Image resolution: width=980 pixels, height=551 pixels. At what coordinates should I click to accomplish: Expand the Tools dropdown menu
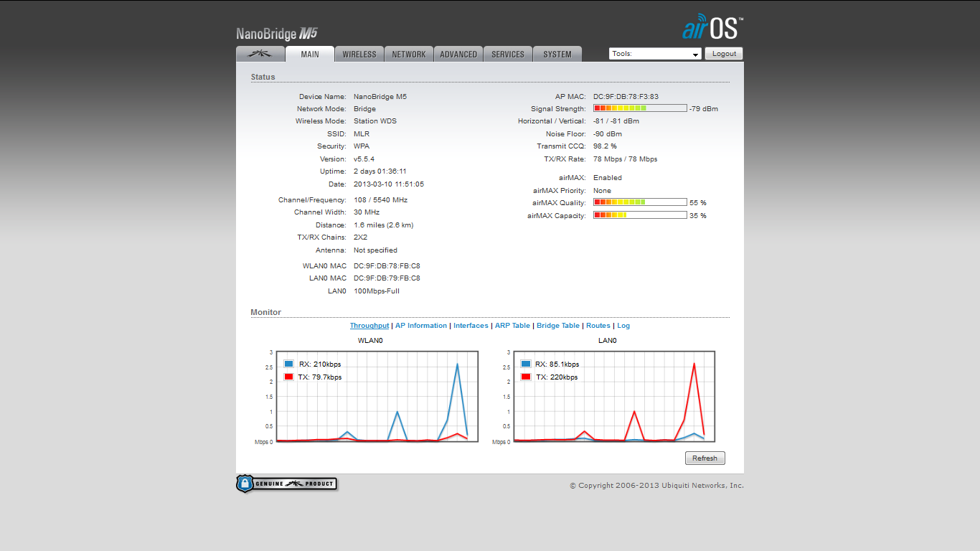655,54
